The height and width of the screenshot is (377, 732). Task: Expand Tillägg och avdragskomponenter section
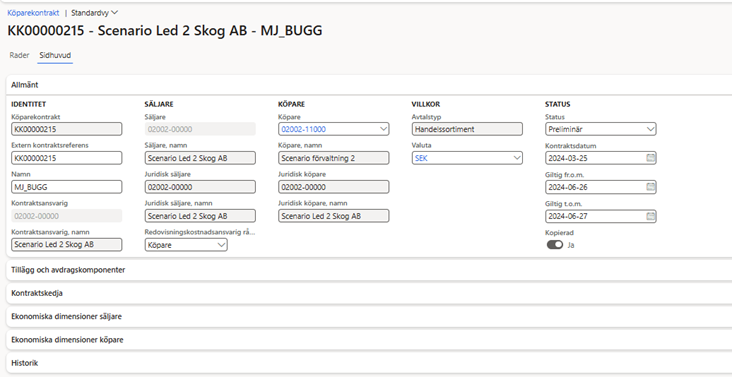[x=369, y=270]
